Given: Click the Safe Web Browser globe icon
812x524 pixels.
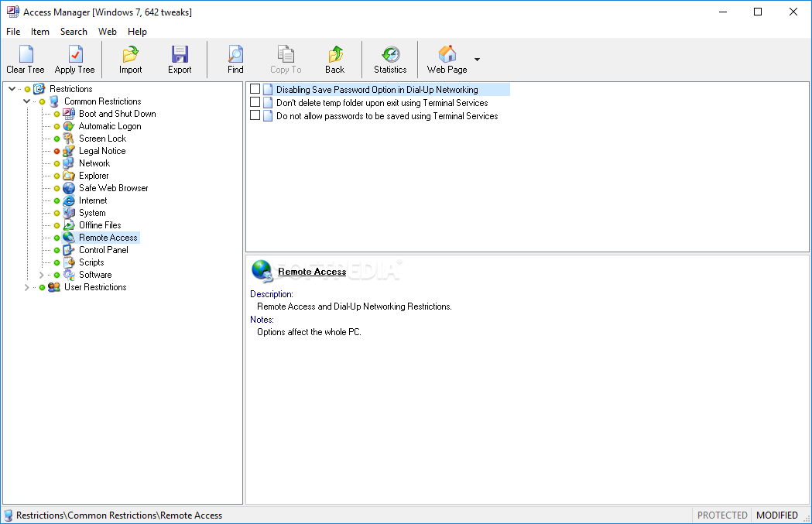Looking at the screenshot, I should (x=69, y=188).
